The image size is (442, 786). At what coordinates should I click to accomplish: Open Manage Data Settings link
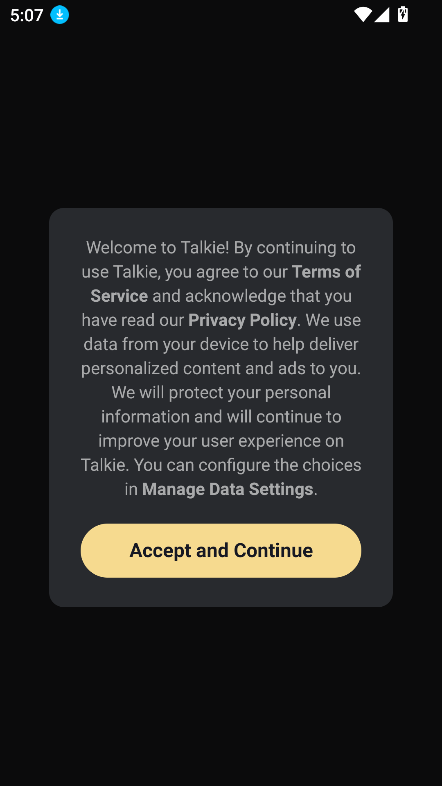pyautogui.click(x=228, y=489)
